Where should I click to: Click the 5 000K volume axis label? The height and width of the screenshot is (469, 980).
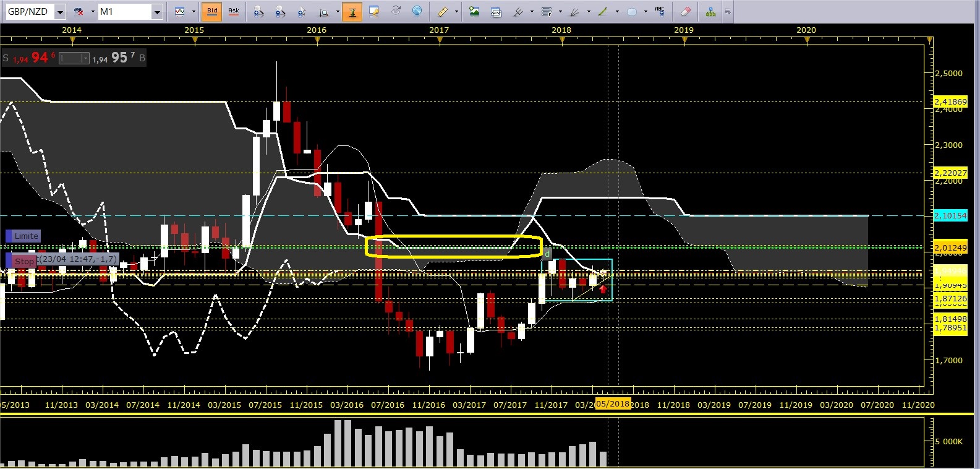(x=948, y=441)
